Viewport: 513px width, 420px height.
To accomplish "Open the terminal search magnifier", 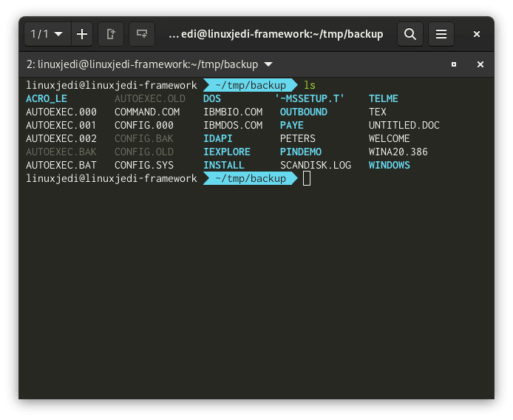I will click(x=410, y=34).
